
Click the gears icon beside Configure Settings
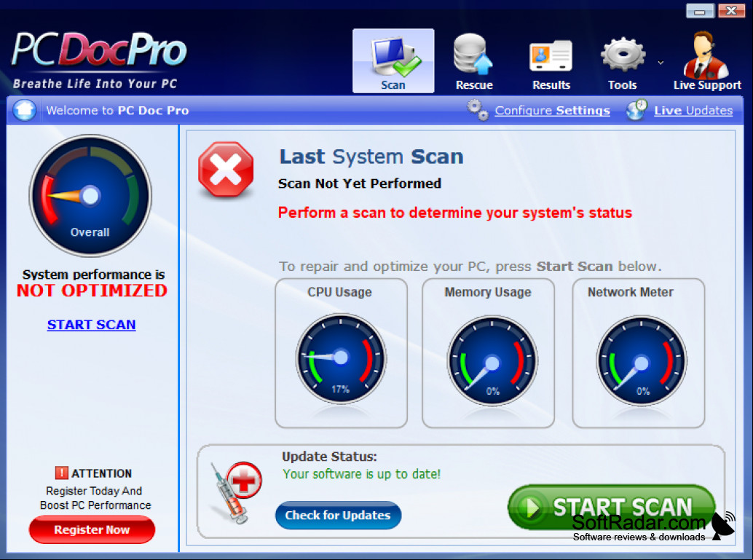coord(478,110)
